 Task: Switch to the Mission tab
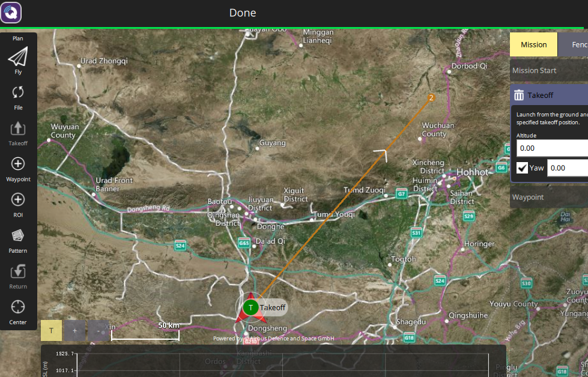[x=533, y=44]
